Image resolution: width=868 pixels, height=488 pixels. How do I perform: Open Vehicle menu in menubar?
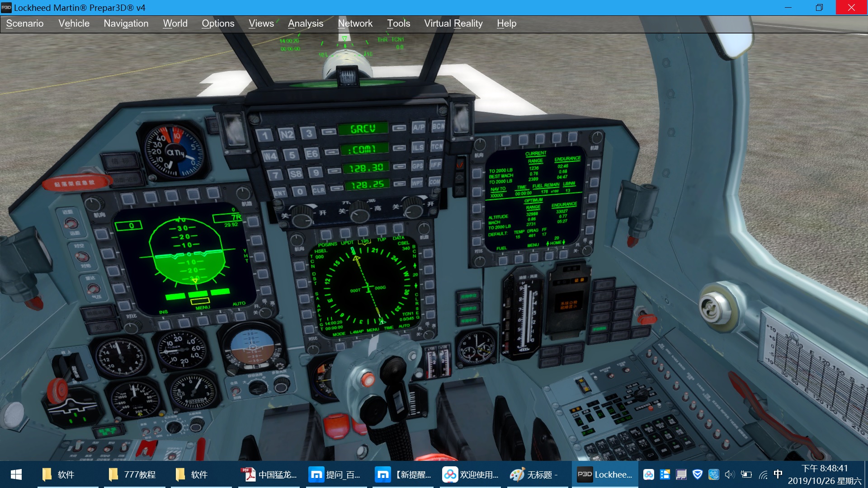(74, 23)
